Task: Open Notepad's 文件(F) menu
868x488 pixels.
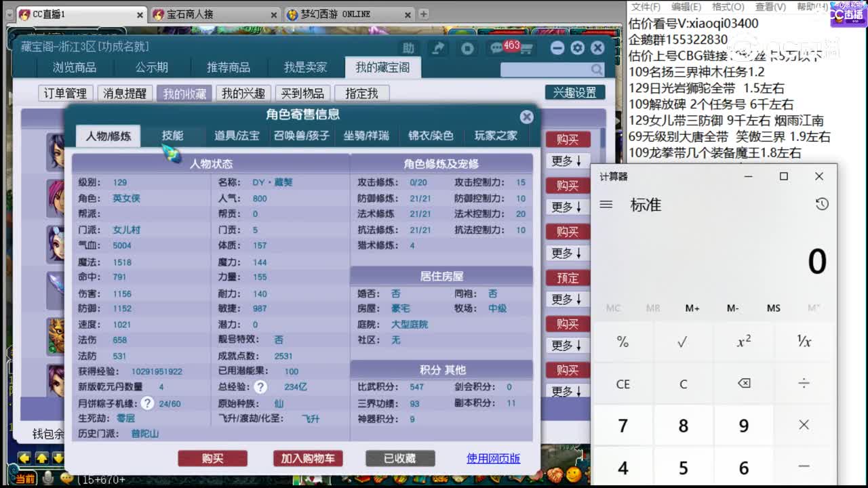Action: click(646, 7)
